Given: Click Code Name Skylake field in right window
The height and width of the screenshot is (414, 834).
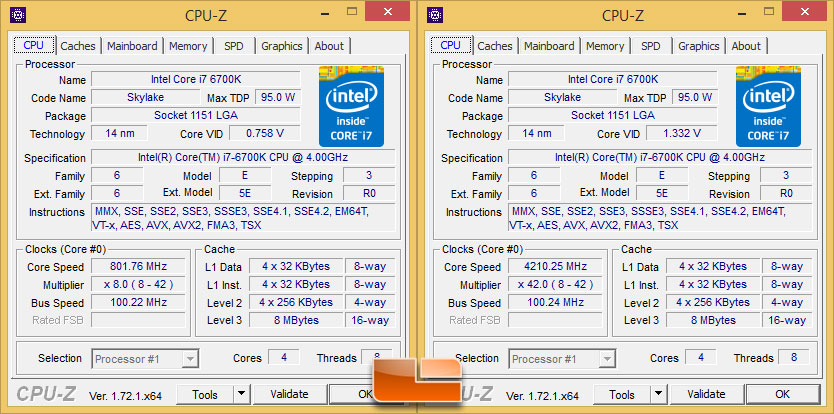Looking at the screenshot, I should pyautogui.click(x=563, y=97).
